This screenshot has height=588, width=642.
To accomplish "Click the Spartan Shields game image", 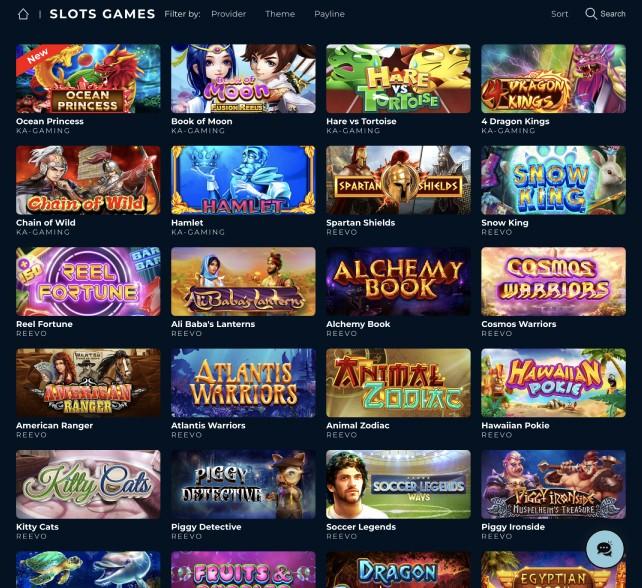I will pyautogui.click(x=398, y=180).
